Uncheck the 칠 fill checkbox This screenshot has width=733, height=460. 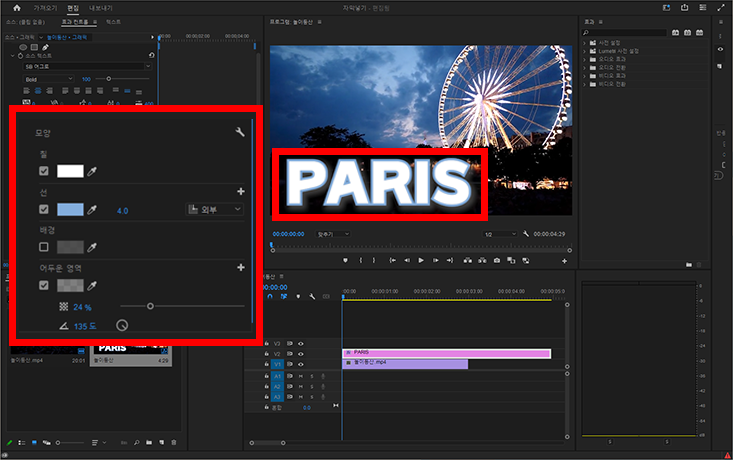[43, 172]
